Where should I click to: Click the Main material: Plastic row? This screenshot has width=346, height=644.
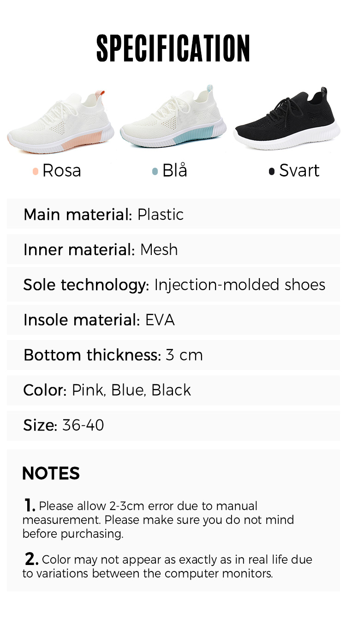(x=173, y=214)
